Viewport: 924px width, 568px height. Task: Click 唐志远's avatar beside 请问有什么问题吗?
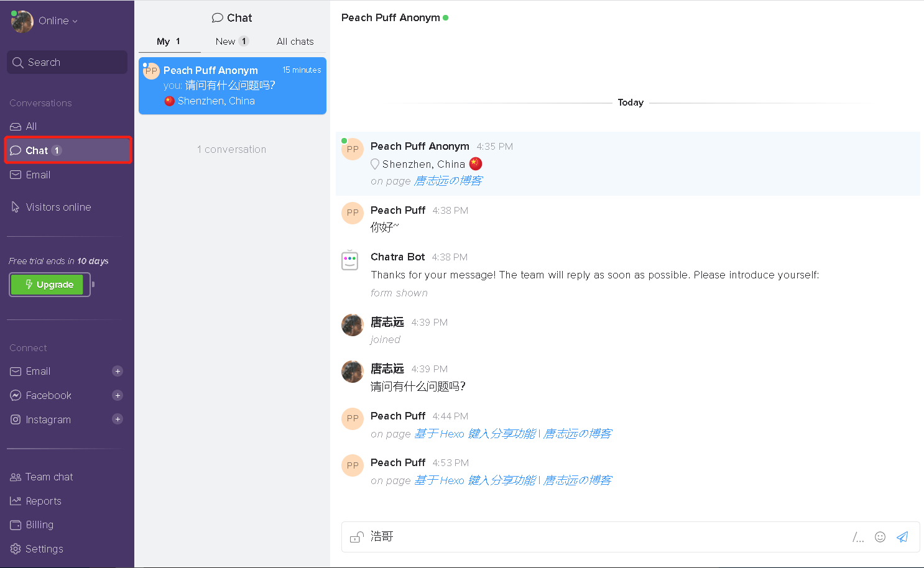point(353,372)
